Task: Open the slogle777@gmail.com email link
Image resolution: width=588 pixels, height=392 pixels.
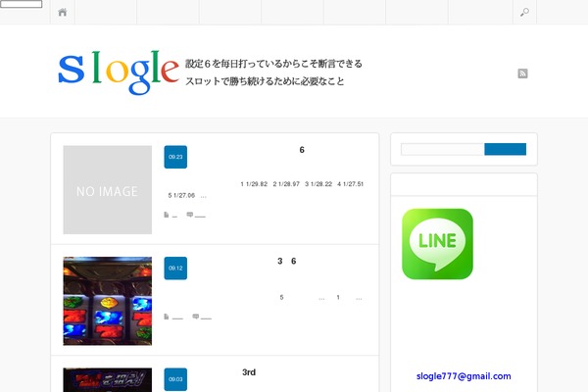Action: pos(464,376)
